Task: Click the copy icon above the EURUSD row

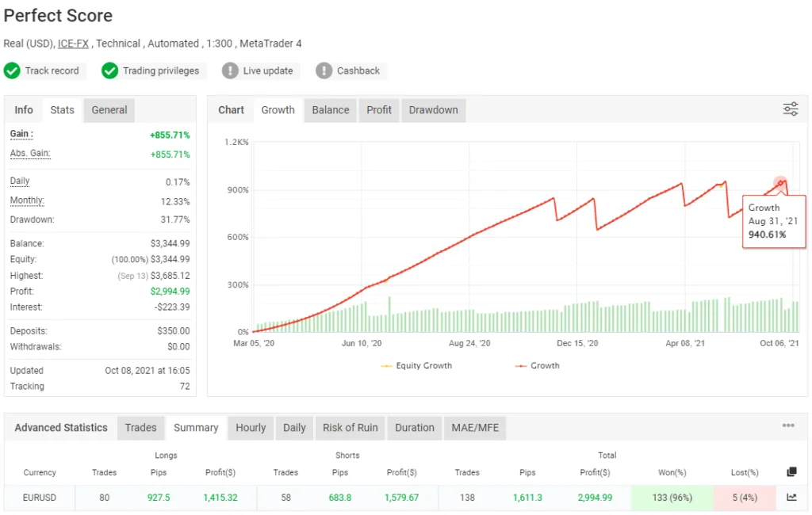Action: [x=791, y=471]
